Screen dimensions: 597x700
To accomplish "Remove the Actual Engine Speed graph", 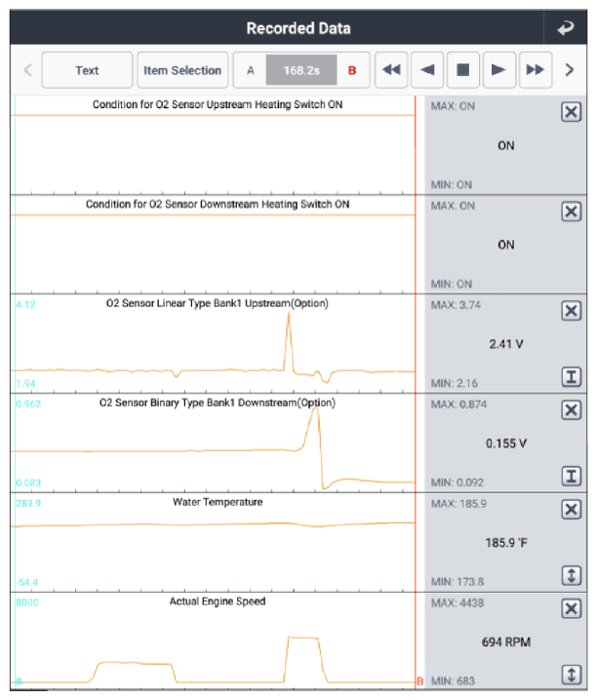I will [x=571, y=609].
